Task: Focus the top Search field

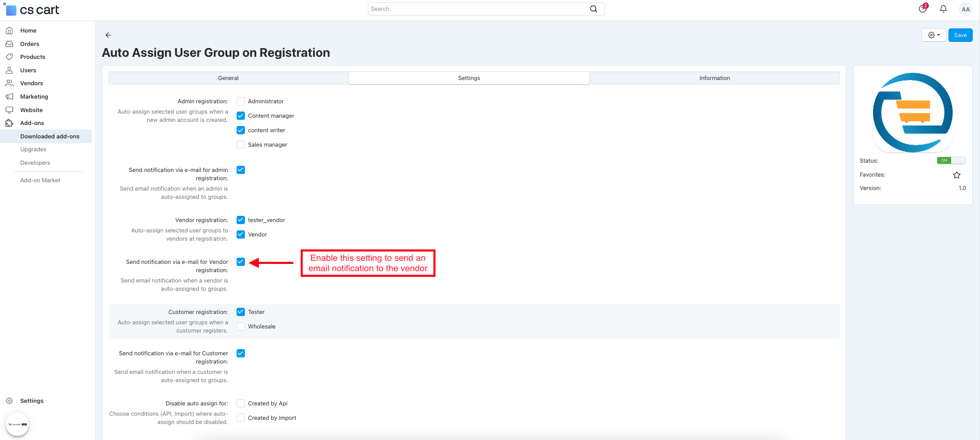Action: coord(478,9)
